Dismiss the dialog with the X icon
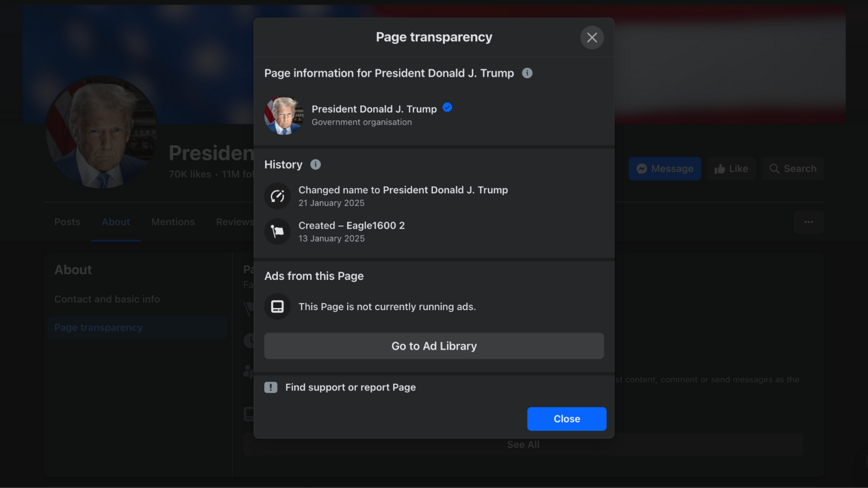The height and width of the screenshot is (488, 868). tap(592, 37)
